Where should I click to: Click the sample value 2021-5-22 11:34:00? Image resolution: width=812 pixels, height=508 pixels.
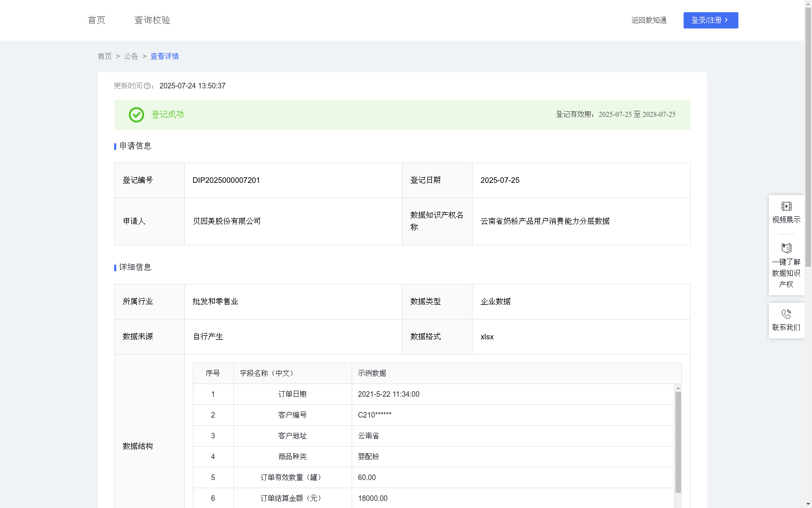pyautogui.click(x=389, y=394)
